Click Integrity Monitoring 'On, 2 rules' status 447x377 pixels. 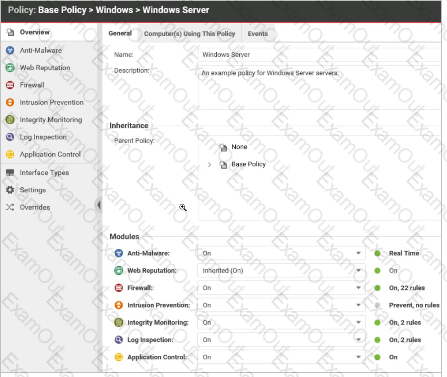tap(405, 322)
